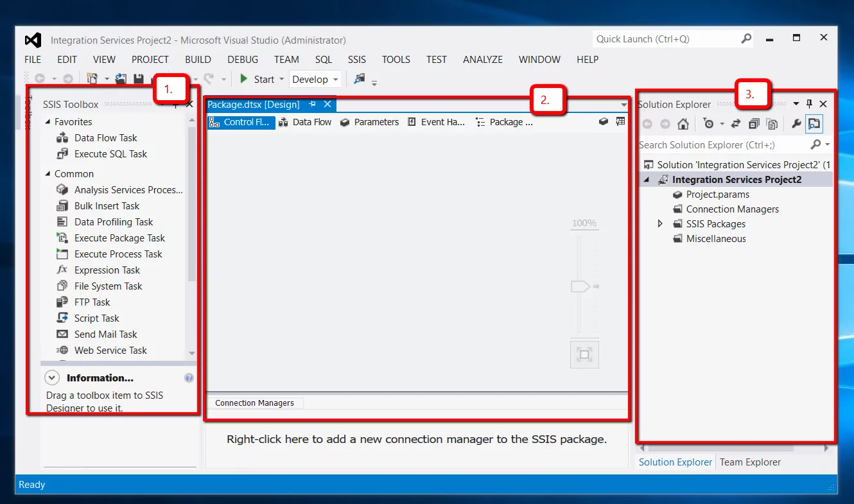Open the Solution Explorer window options dropdown
Screen dimensions: 854x504
point(796,104)
